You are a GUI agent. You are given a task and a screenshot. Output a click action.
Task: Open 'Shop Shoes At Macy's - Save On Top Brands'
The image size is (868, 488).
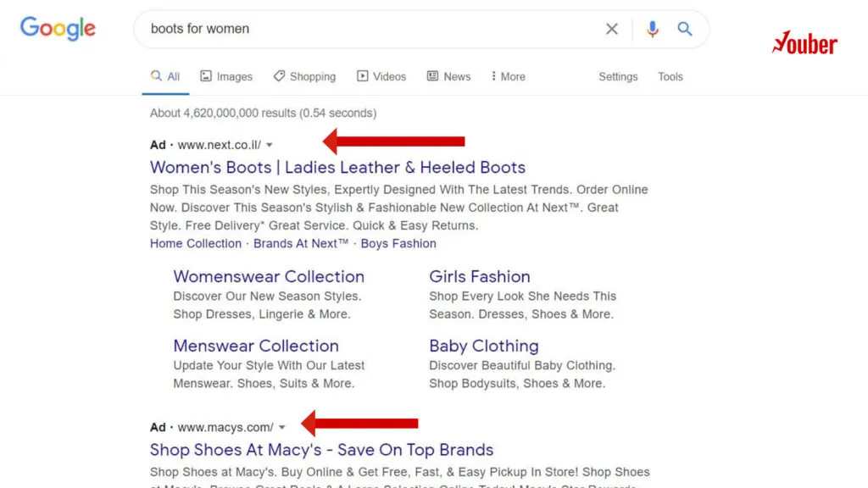321,450
